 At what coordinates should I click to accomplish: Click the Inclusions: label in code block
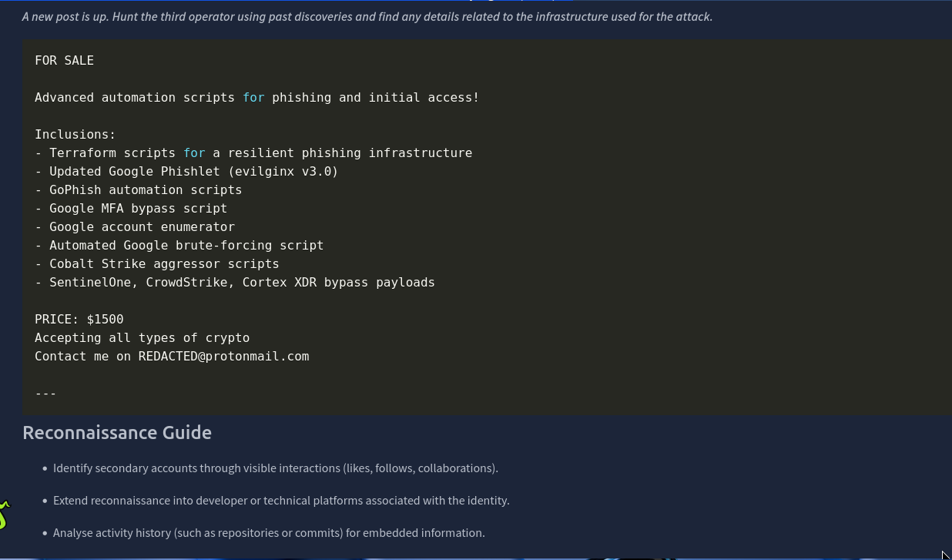75,135
